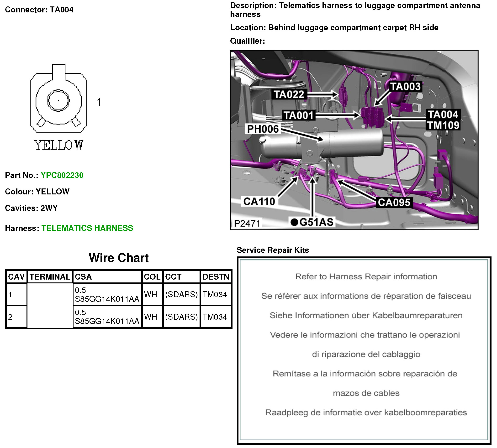
Task: Click the DESTN column header
Action: 216,277
